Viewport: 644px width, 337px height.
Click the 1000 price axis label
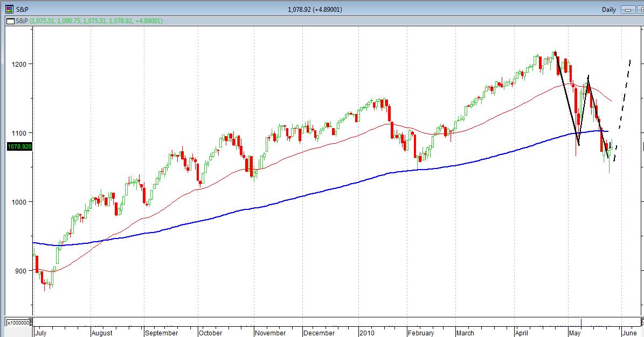coord(19,202)
